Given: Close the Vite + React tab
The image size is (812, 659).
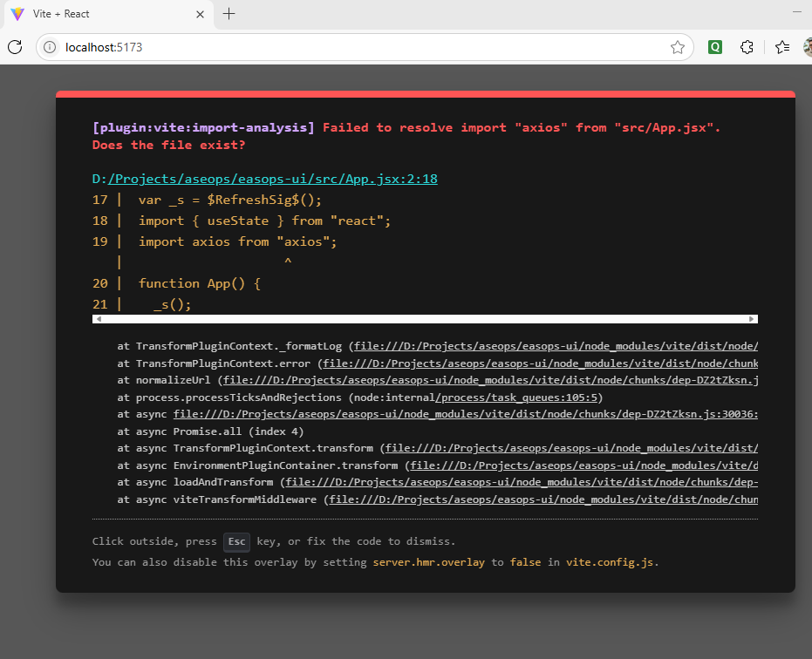Looking at the screenshot, I should [x=200, y=14].
